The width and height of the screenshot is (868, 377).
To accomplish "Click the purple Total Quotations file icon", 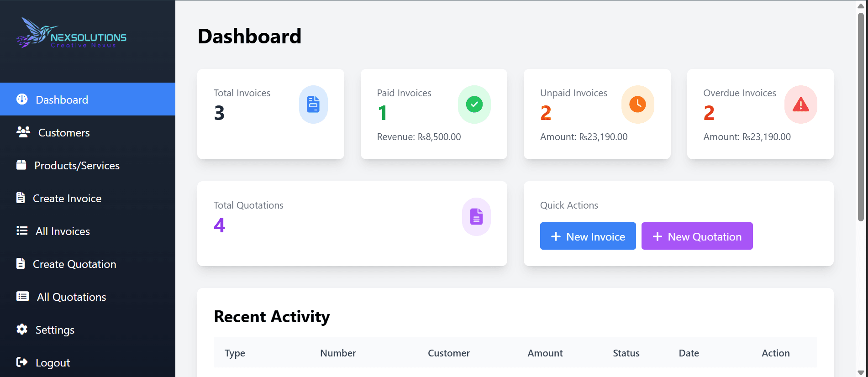I will point(476,217).
